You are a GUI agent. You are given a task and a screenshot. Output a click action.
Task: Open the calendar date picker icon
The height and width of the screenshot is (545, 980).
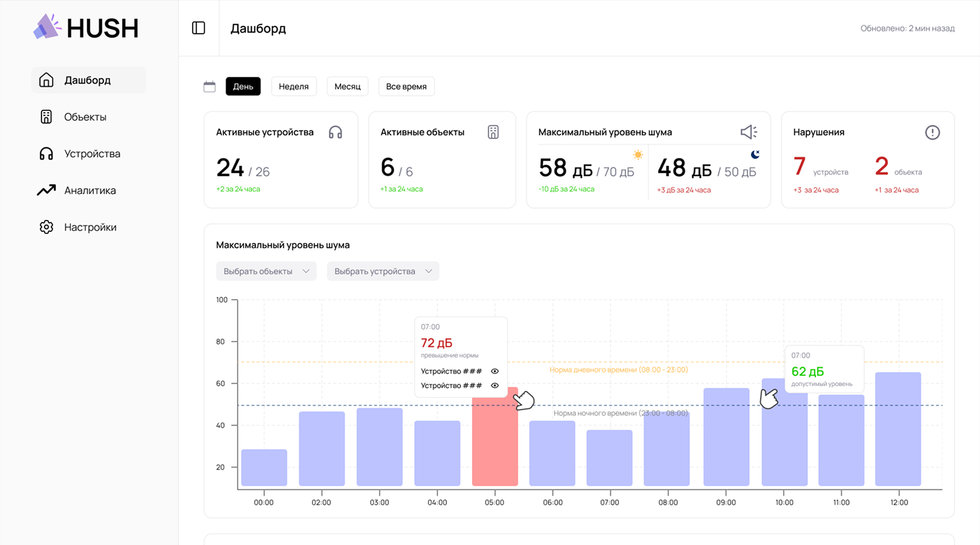pyautogui.click(x=209, y=87)
